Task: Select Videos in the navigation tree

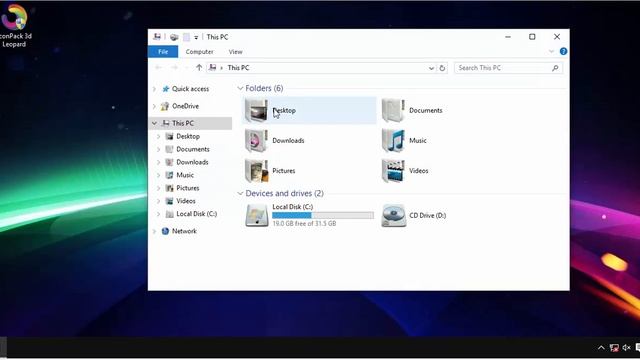Action: coord(186,201)
